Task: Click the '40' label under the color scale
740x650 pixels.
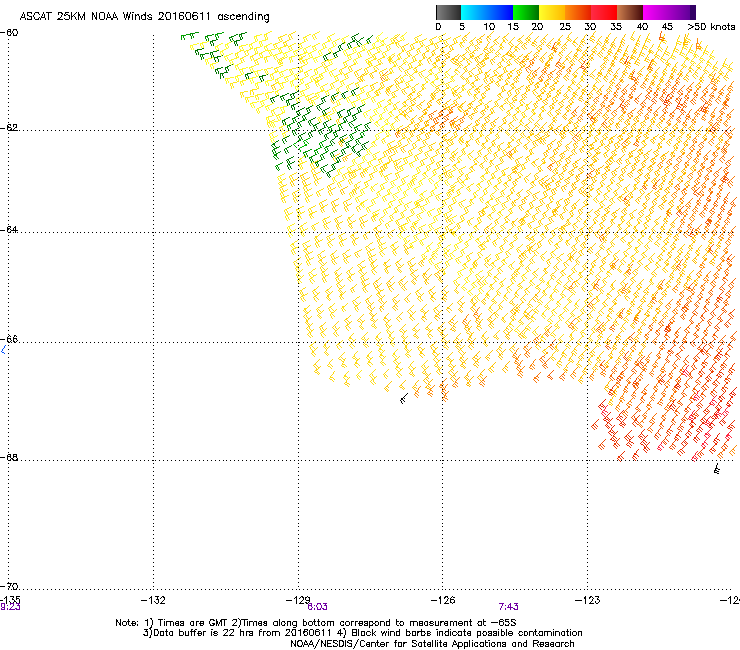Action: tap(642, 27)
